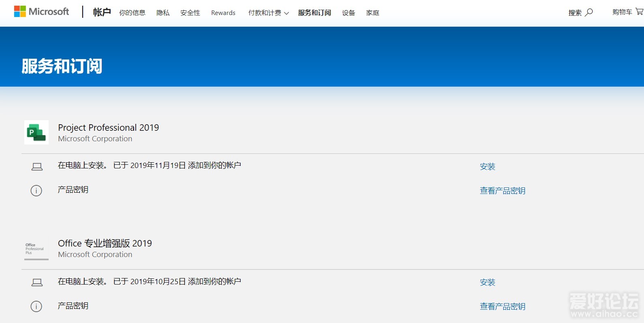Screen dimensions: 644x323
Task: Click info icon beside Office product key
Action: click(x=36, y=306)
